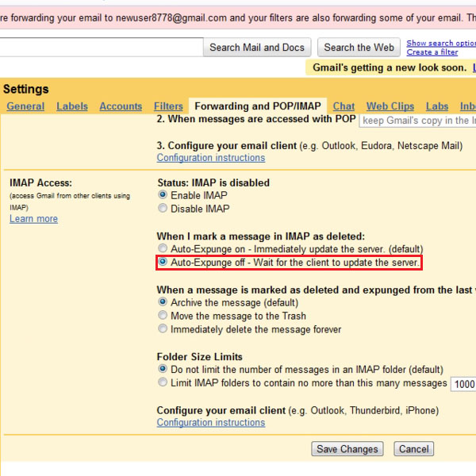Image resolution: width=476 pixels, height=476 pixels.
Task: Click the Search the Web button
Action: (359, 48)
